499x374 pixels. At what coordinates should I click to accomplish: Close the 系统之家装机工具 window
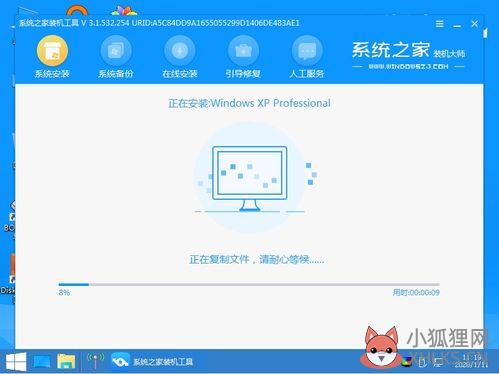(x=475, y=24)
